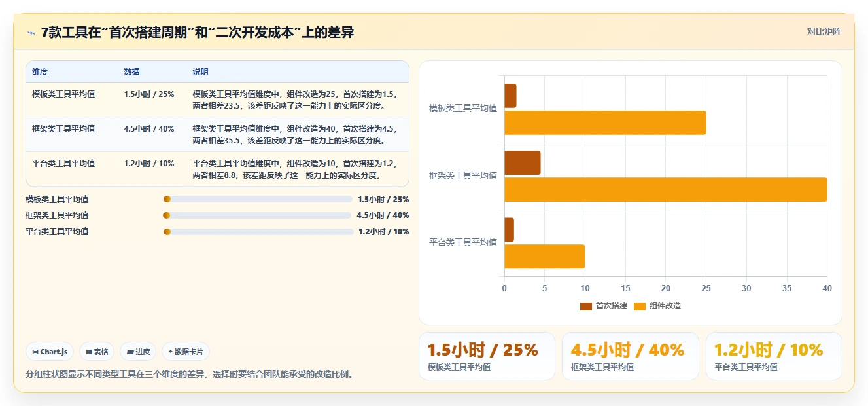The width and height of the screenshot is (868, 406).
Task: Click 模板类工具平均值 in the table
Action: (x=63, y=94)
